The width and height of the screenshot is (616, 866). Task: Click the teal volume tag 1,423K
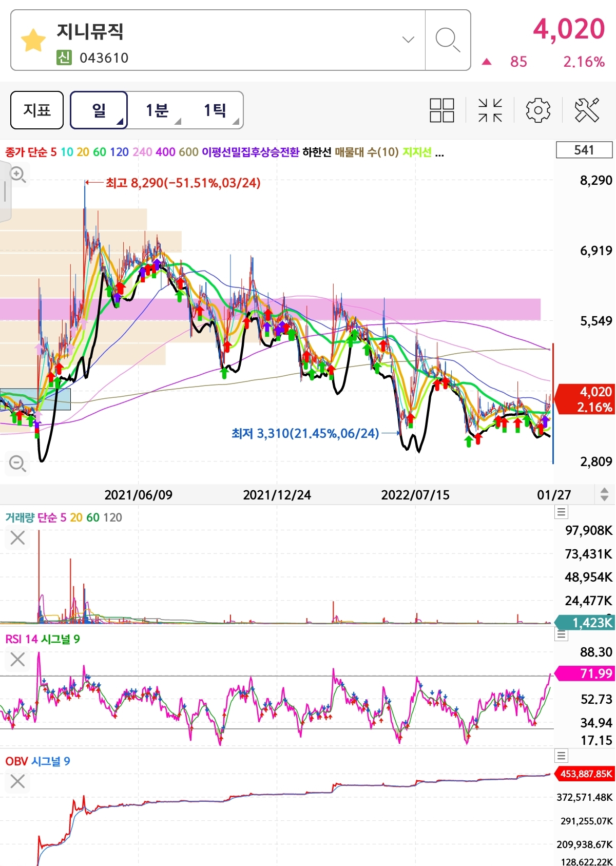tap(585, 623)
